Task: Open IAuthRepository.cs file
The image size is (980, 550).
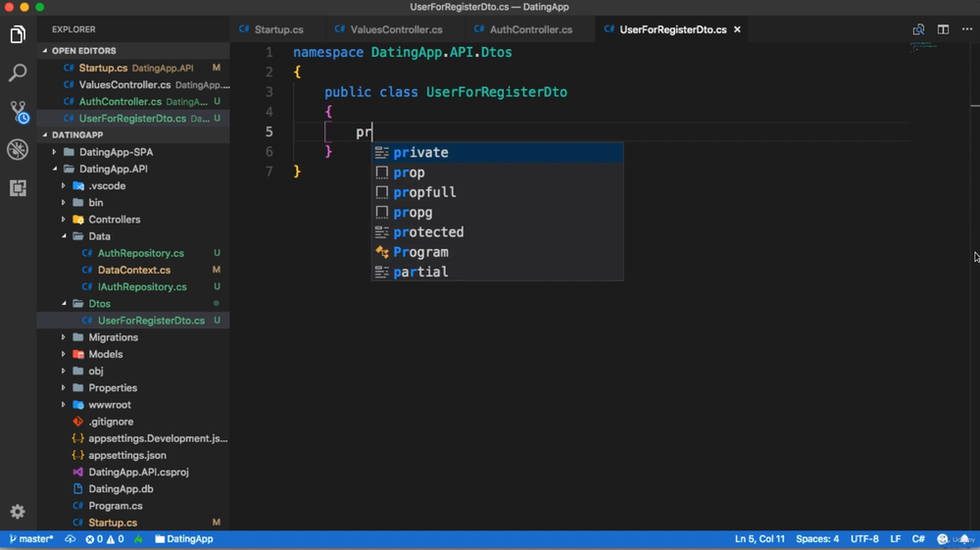Action: pos(133,287)
